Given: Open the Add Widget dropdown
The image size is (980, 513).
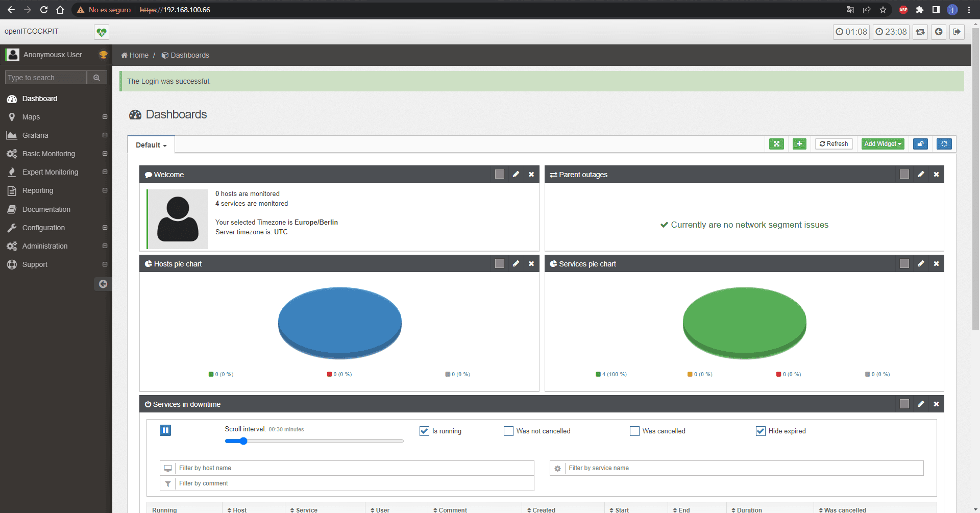Looking at the screenshot, I should pyautogui.click(x=883, y=144).
